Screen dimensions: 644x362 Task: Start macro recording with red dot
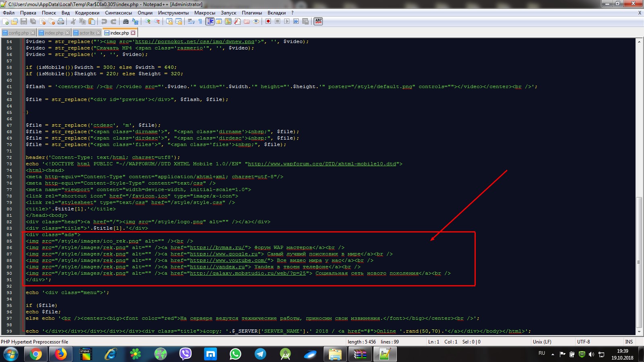pos(268,21)
